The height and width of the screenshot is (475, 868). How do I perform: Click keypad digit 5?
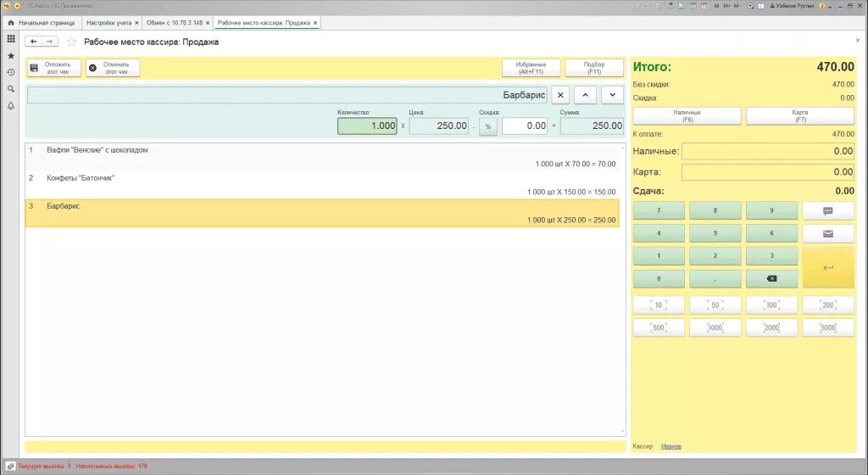715,233
